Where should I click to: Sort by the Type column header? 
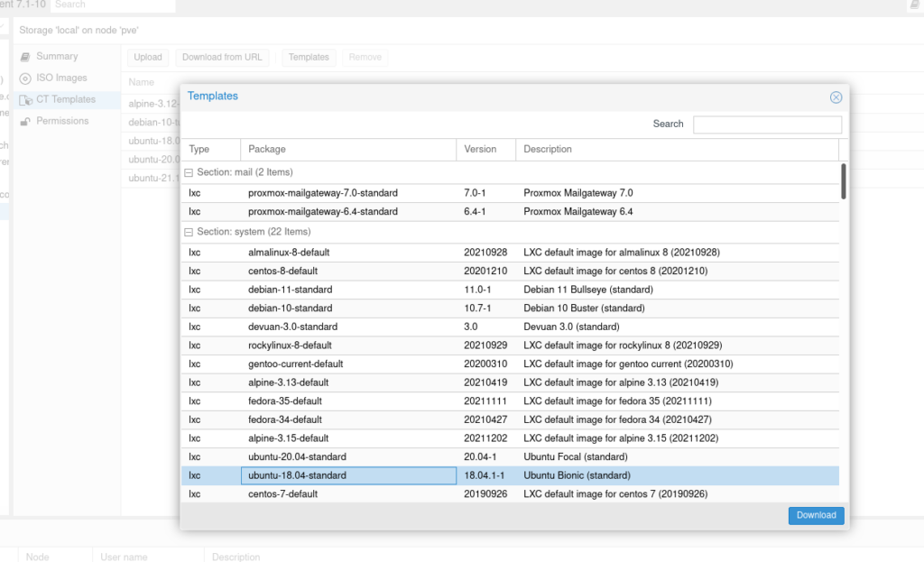pyautogui.click(x=211, y=150)
